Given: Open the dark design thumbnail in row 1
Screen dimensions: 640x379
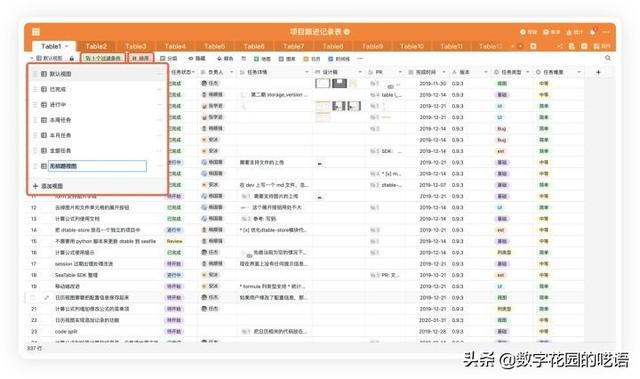Looking at the screenshot, I should pyautogui.click(x=339, y=84).
